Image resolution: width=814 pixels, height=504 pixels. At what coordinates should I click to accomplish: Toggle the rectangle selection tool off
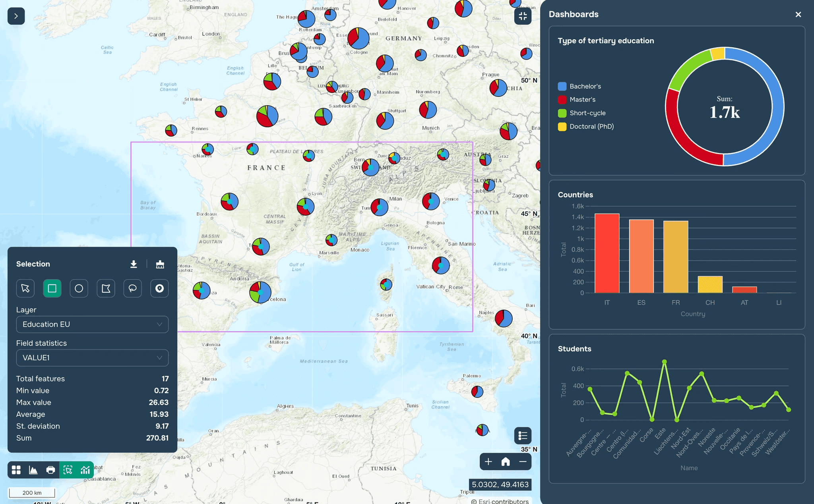click(x=52, y=288)
